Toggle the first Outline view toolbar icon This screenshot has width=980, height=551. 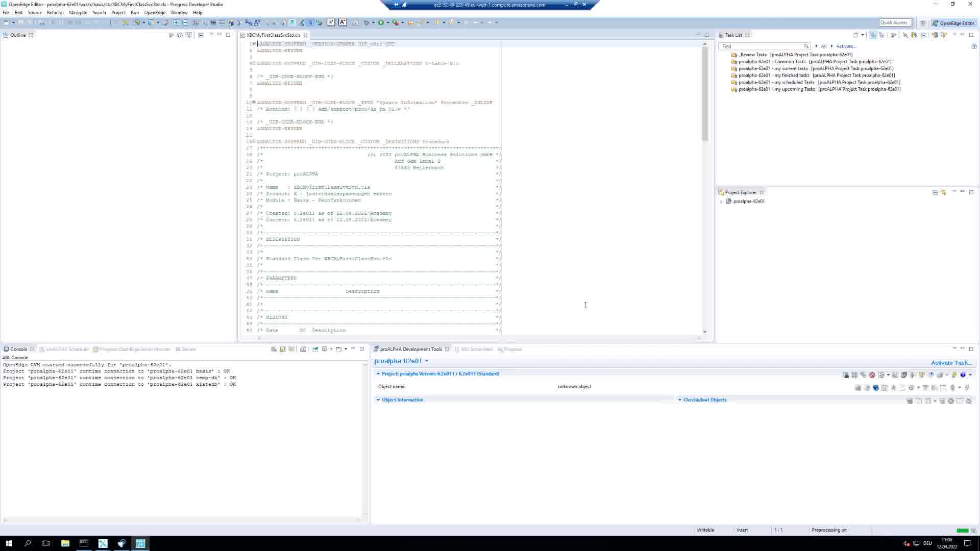click(171, 35)
